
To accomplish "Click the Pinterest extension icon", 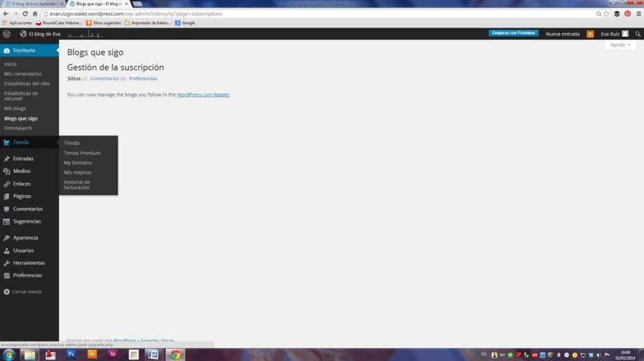I will [627, 14].
